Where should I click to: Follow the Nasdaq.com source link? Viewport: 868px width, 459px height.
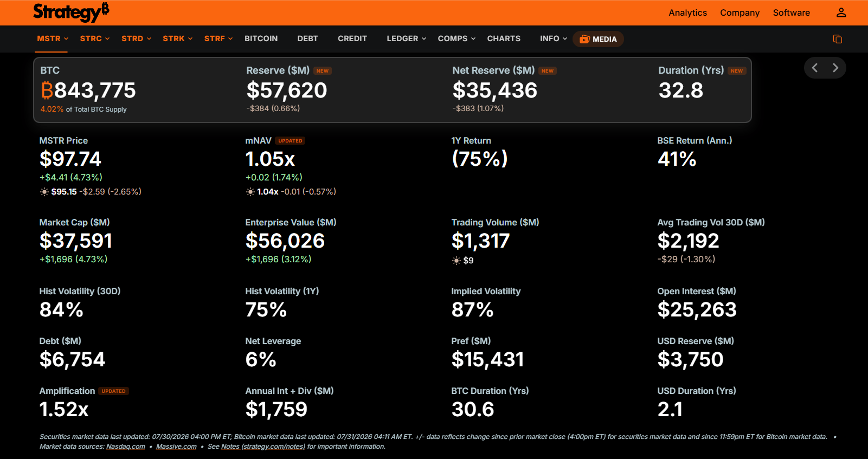pyautogui.click(x=126, y=447)
